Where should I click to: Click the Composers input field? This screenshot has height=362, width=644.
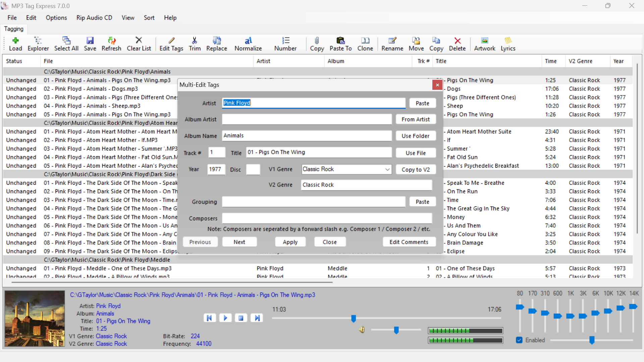(327, 218)
